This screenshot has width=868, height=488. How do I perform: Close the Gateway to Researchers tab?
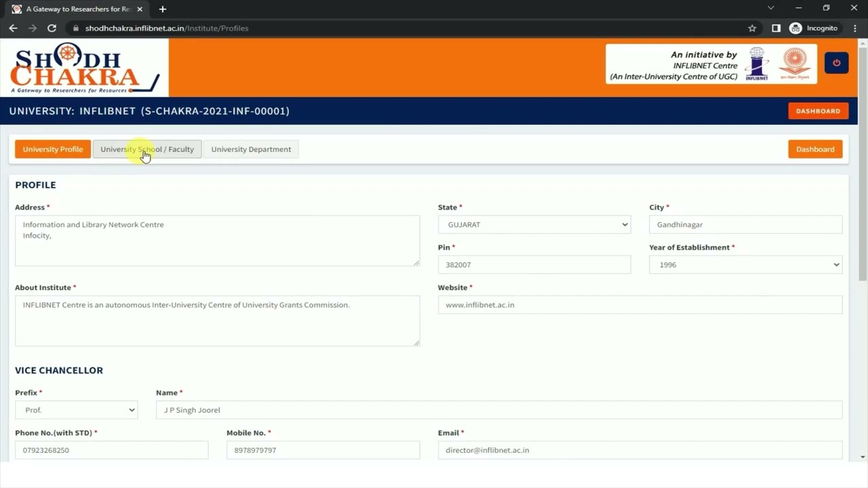140,9
